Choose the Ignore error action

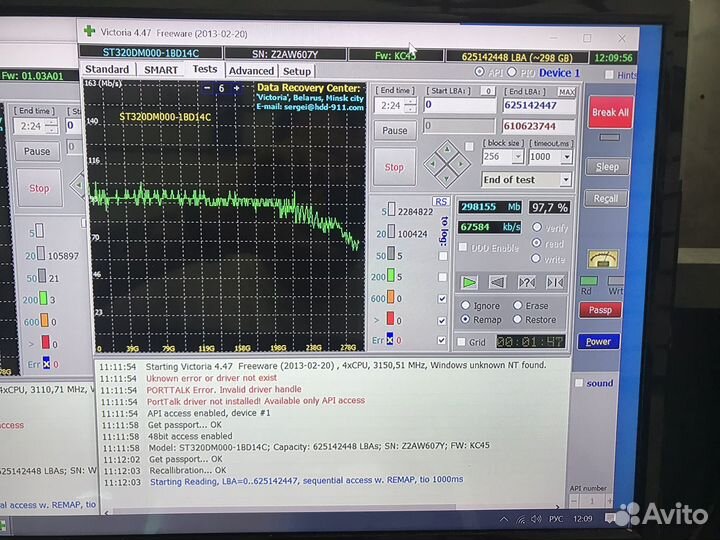[465, 305]
